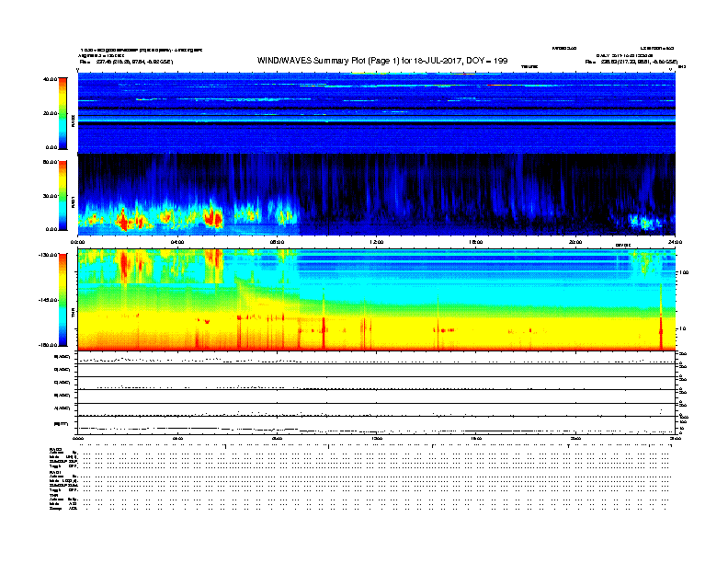The height and width of the screenshot is (563, 728).
Task: Click the bottom magnetic field line plot
Action: tap(376, 426)
